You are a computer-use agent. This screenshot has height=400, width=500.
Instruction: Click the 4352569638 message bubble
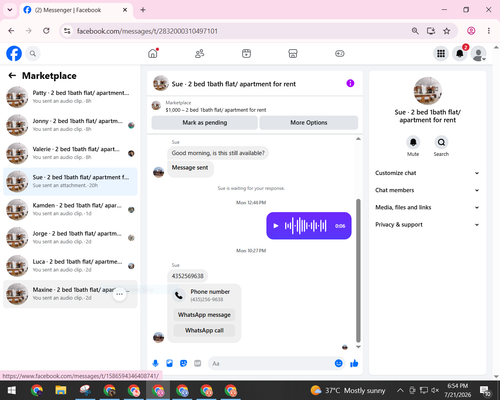point(187,276)
